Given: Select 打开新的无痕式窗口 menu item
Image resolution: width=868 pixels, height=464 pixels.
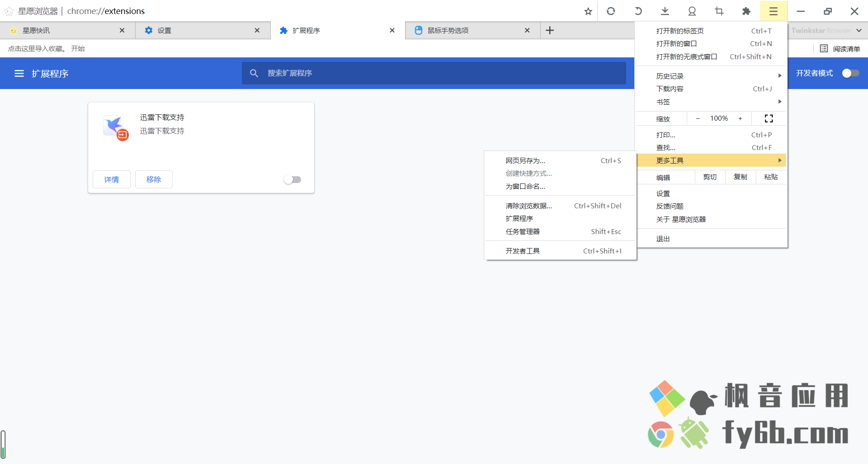Looking at the screenshot, I should click(711, 56).
